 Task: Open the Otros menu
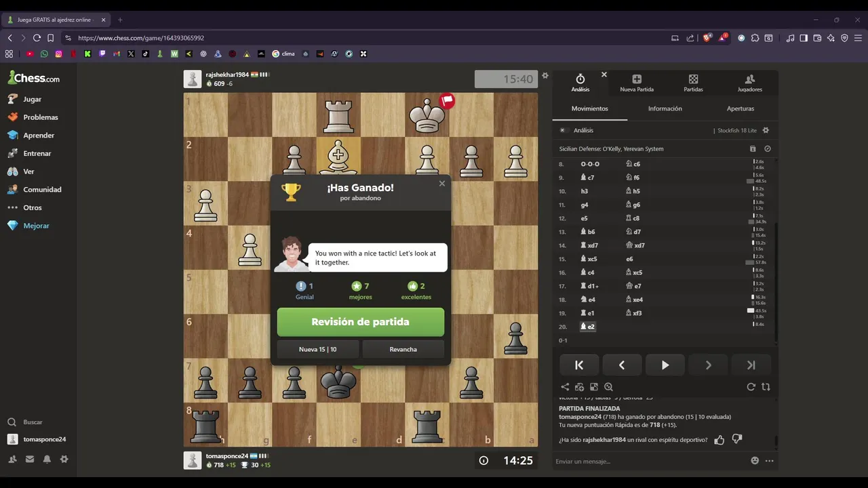25,207
